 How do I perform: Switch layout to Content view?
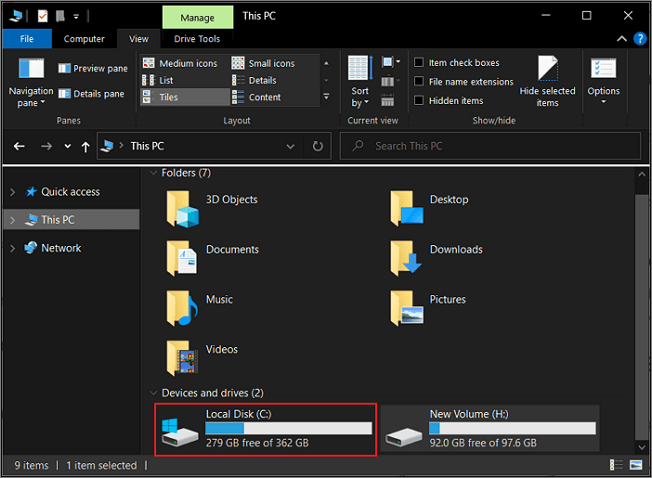[x=256, y=97]
